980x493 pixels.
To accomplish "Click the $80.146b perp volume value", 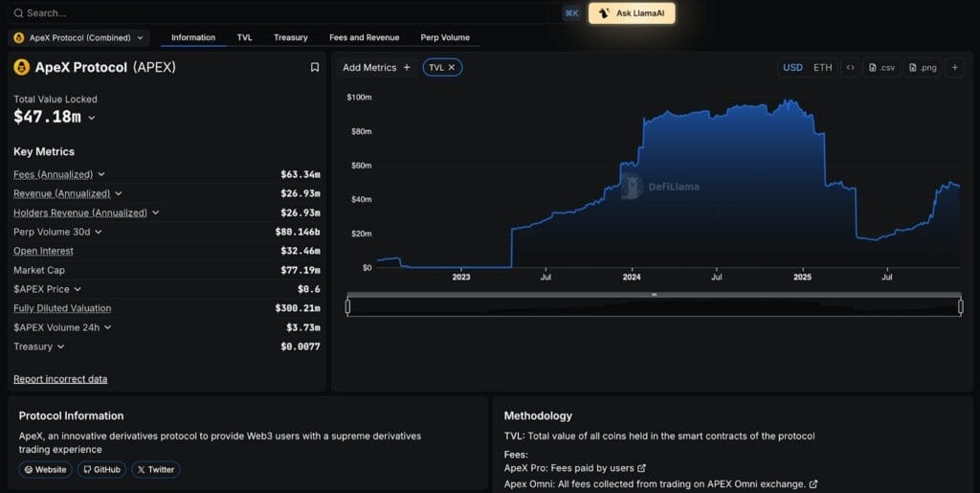I will click(x=298, y=232).
